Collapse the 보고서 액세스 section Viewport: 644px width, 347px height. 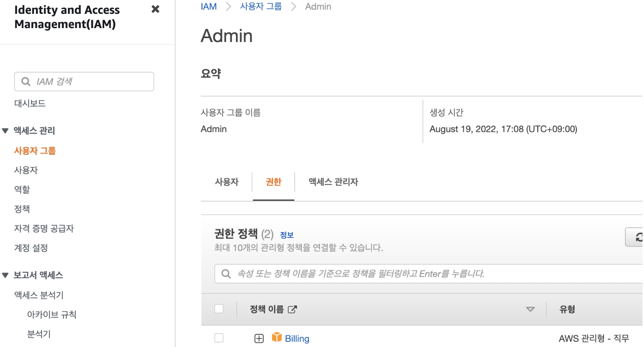click(5, 275)
